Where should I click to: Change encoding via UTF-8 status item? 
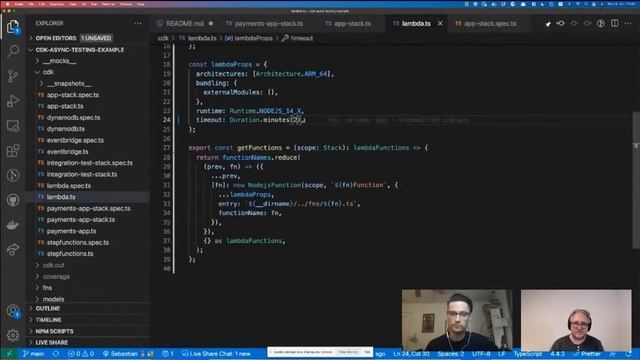pos(481,354)
